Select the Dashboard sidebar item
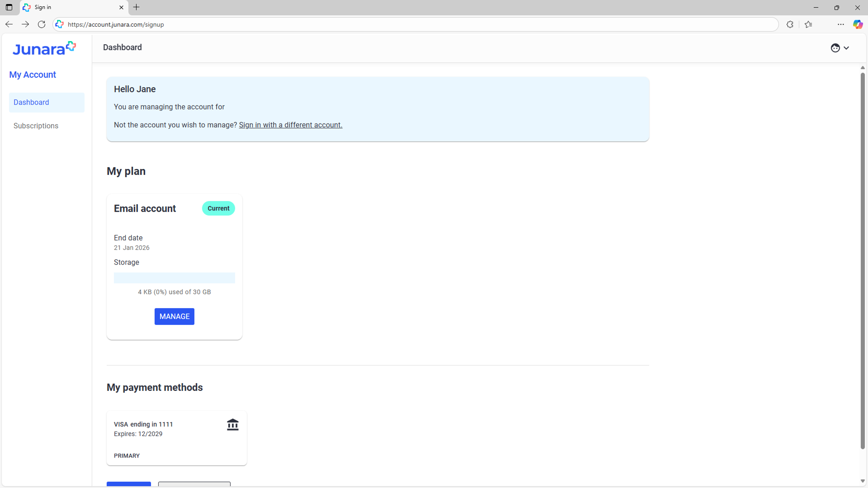The width and height of the screenshot is (868, 488). 47,102
